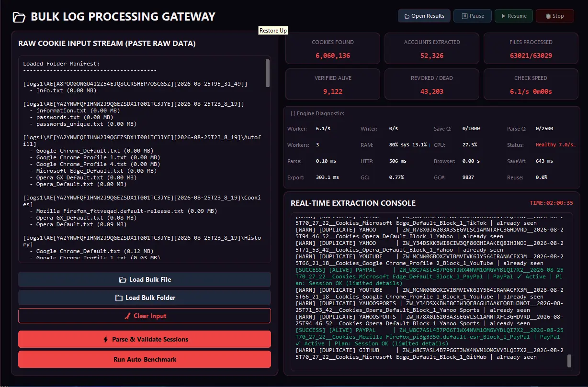Click the Writer value 0/s
Viewport: 588px width, 387px height.
[x=394, y=129]
